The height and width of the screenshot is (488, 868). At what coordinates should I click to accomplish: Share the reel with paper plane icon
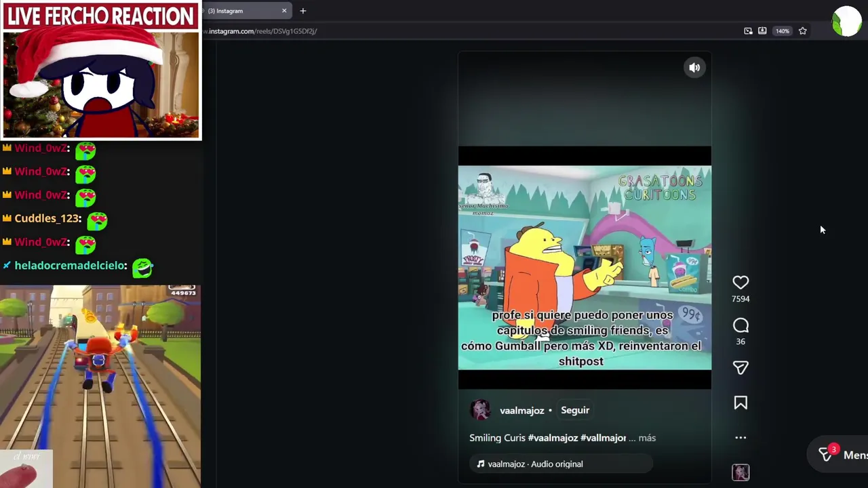pos(741,367)
